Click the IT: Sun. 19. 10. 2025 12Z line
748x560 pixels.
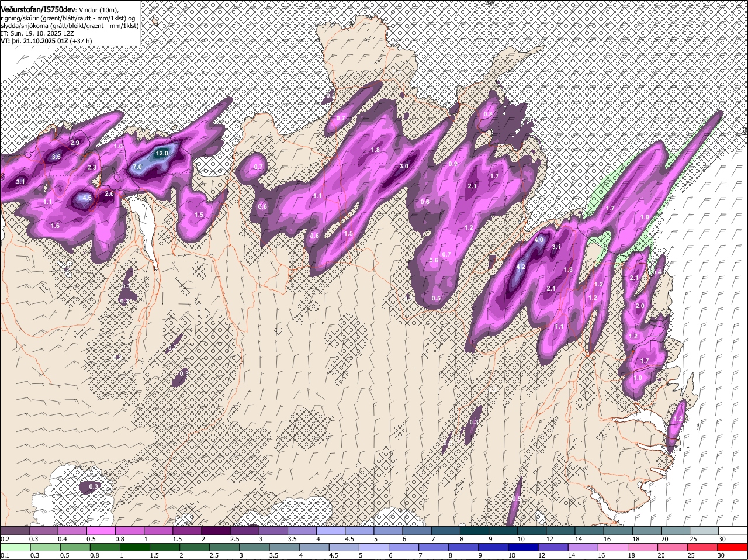tap(37, 34)
